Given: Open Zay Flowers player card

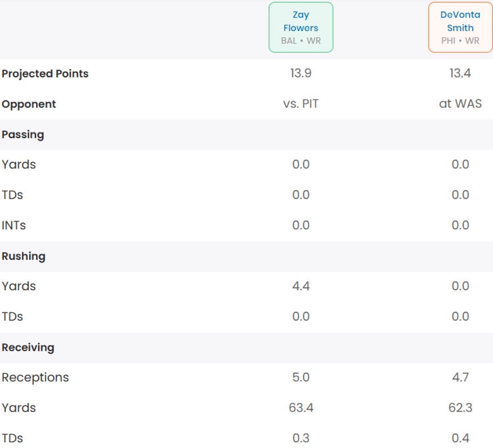Looking at the screenshot, I should 301,21.
